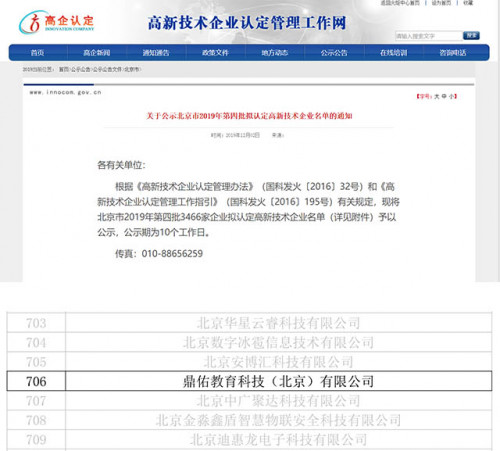Viewport: 500px width, 451px height.
Task: Click table row 北京中广聚达科技有限公司
Action: coord(278,401)
